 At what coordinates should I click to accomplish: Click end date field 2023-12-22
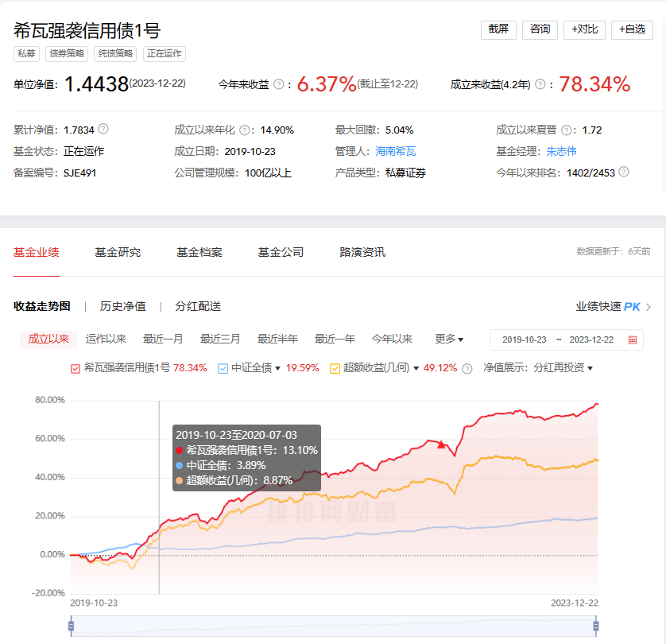point(591,339)
